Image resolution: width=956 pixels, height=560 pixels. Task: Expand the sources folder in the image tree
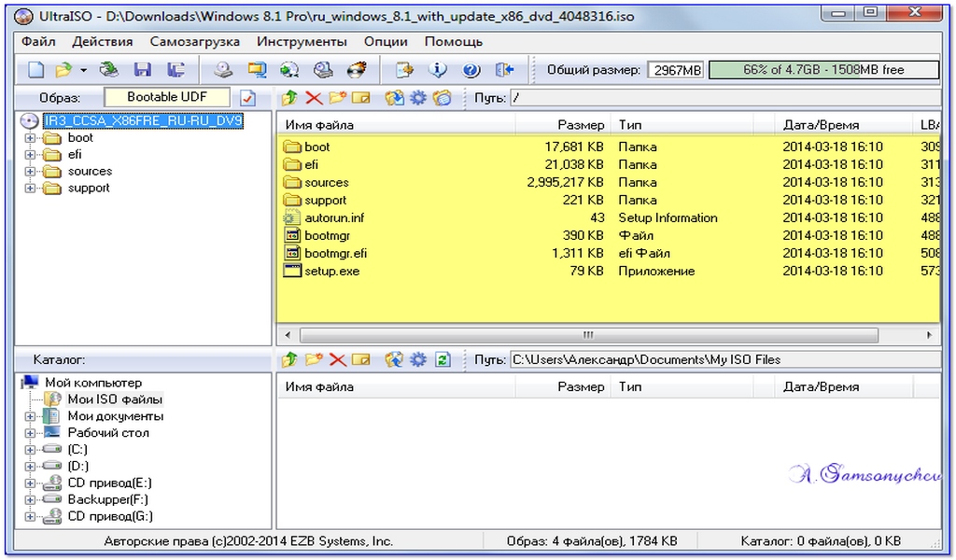(x=30, y=172)
